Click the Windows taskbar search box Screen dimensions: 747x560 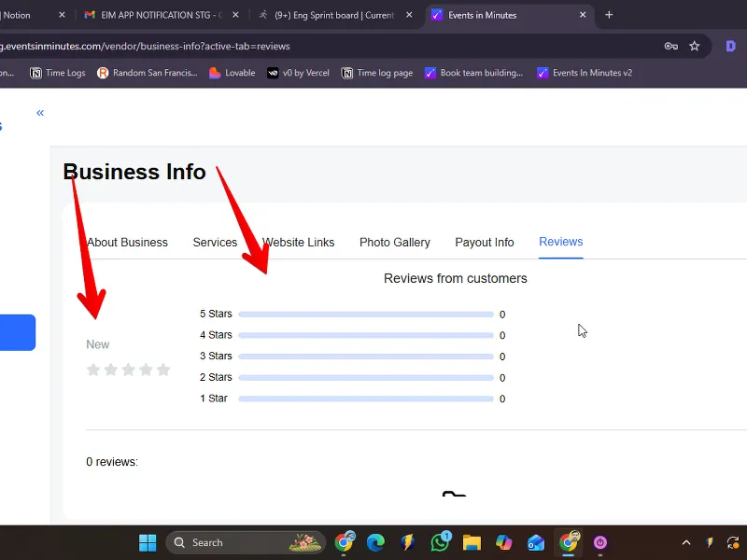click(x=245, y=542)
